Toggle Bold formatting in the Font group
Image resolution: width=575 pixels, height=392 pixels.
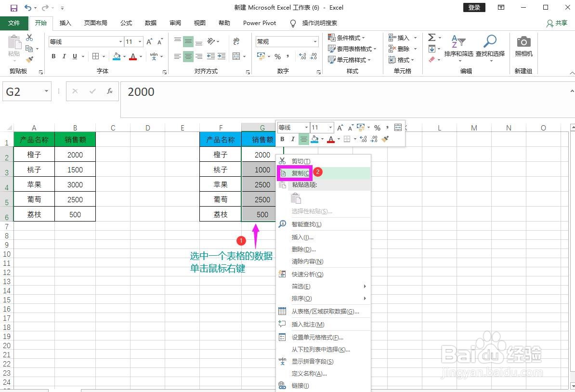(x=53, y=56)
